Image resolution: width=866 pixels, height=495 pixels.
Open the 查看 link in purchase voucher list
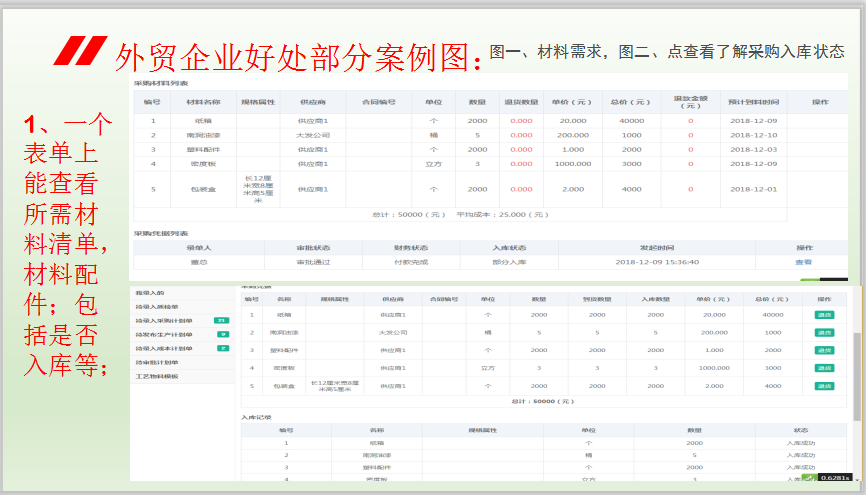click(803, 262)
